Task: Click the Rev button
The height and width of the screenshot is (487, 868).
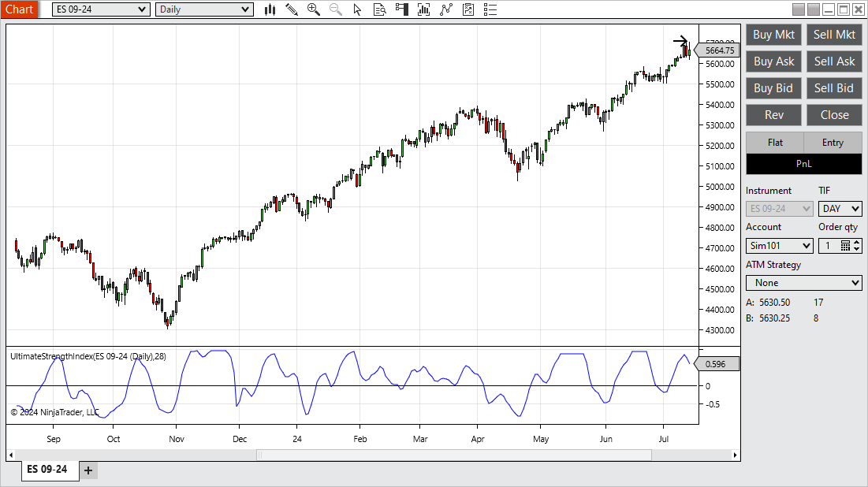Action: pos(774,114)
